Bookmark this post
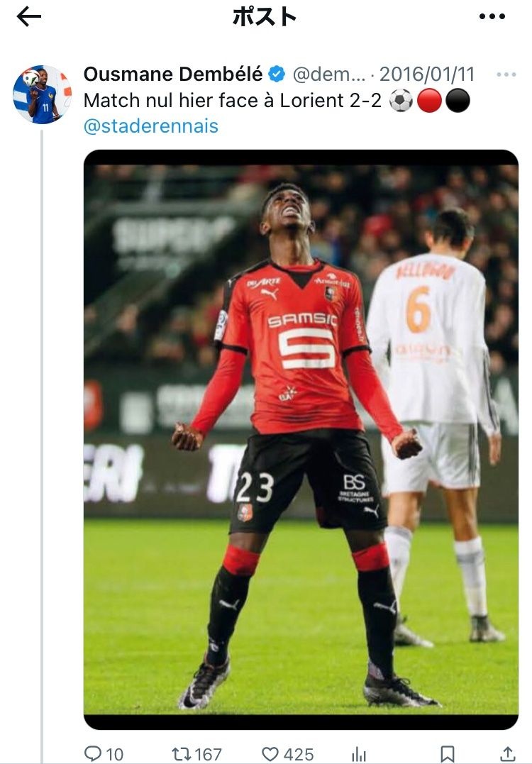 [x=447, y=754]
